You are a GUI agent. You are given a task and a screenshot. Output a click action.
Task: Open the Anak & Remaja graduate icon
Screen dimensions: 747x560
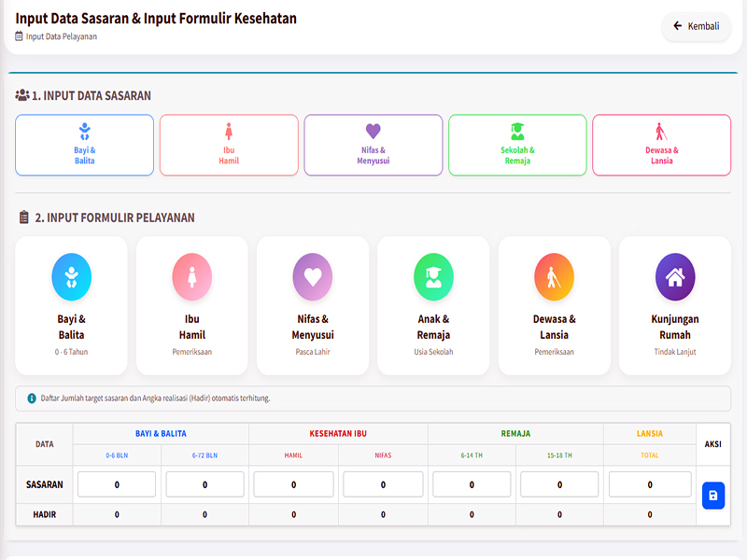(433, 276)
